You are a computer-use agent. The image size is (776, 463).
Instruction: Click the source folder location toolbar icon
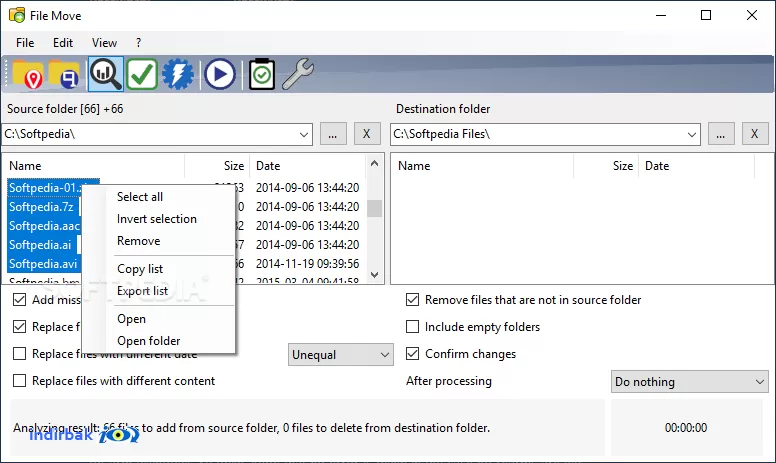pos(28,75)
